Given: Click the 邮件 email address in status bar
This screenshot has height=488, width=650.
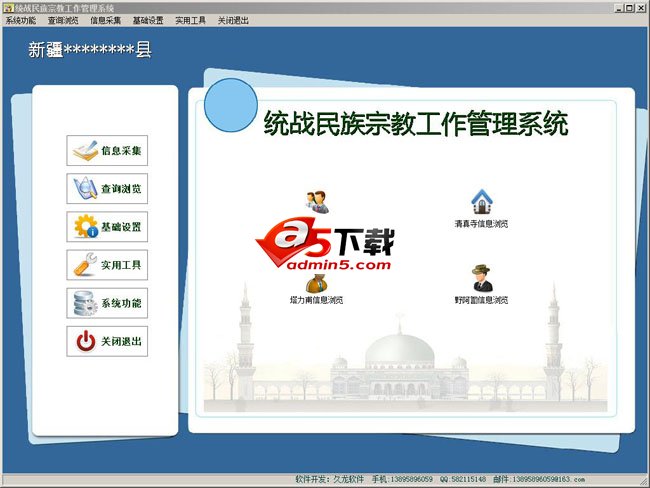Looking at the screenshot, I should coord(539,479).
